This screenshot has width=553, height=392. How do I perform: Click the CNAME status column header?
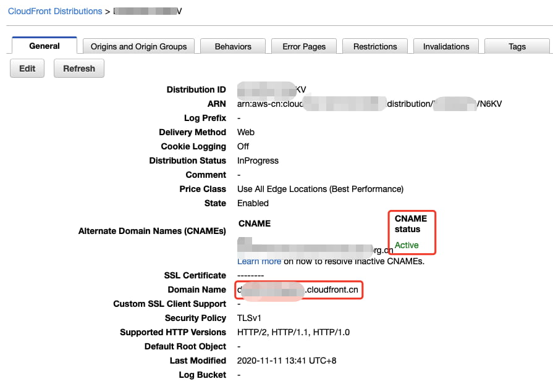coord(411,224)
